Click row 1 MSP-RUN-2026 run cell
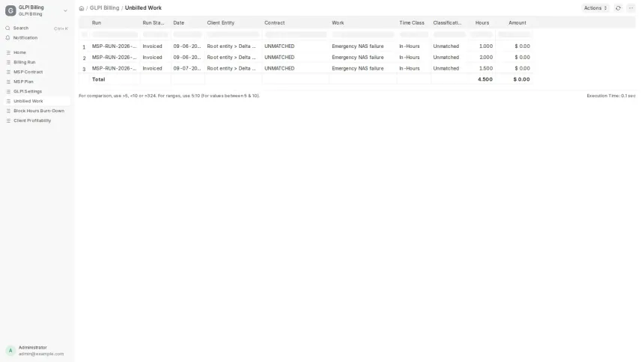The image size is (644, 362). tap(115, 46)
